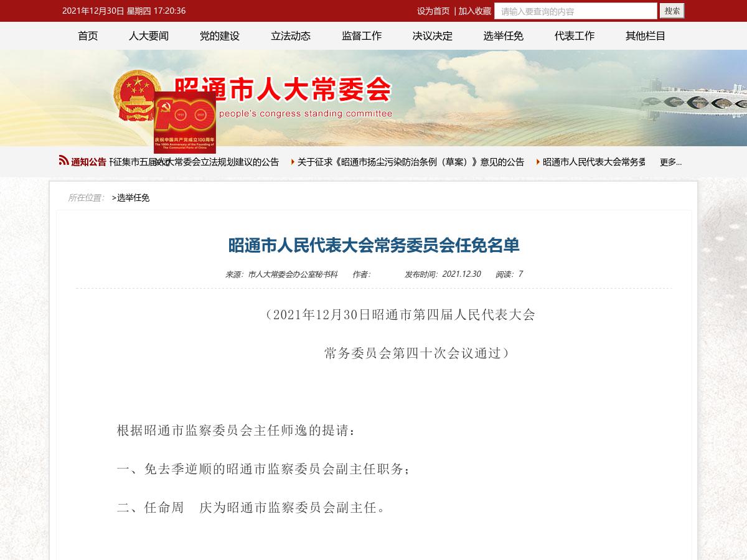
Task: Open the 其他栏目 menu
Action: pyautogui.click(x=646, y=36)
